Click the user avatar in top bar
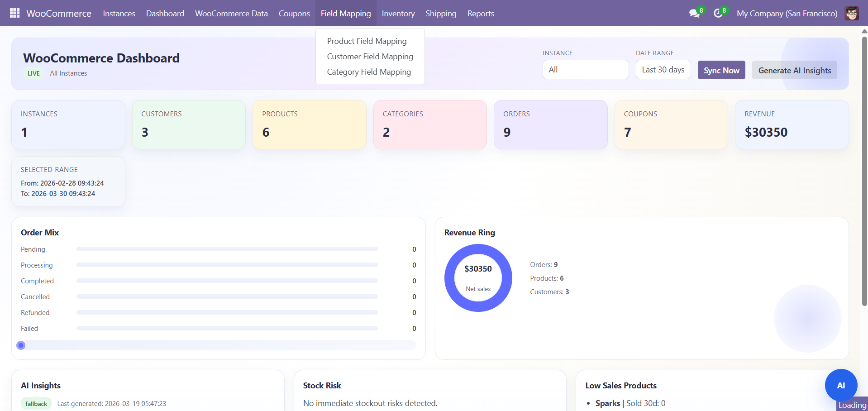 pyautogui.click(x=852, y=14)
